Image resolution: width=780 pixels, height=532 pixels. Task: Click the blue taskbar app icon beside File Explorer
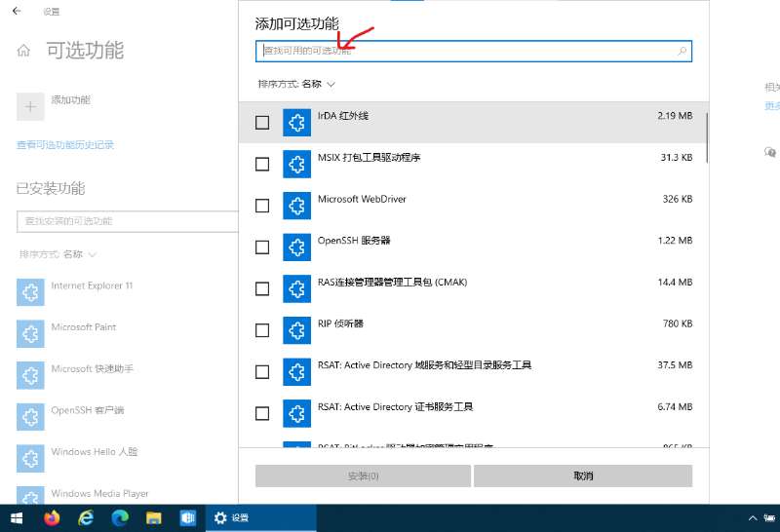(x=187, y=518)
